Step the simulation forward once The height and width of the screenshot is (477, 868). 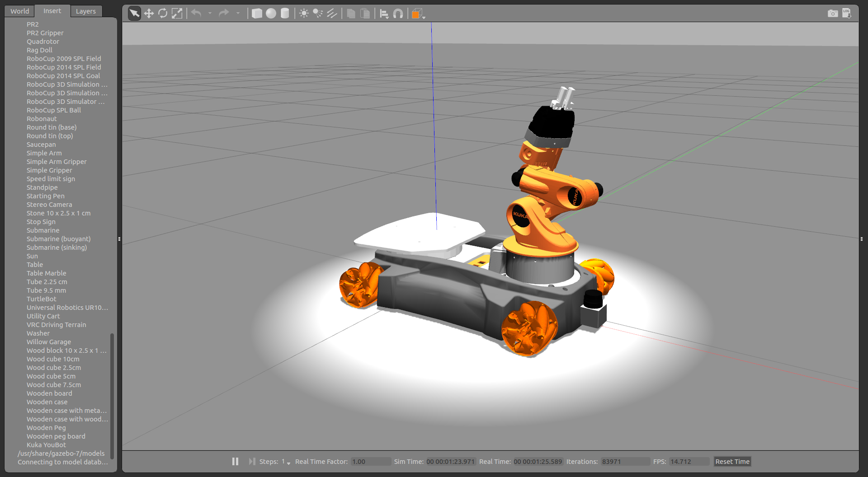coord(252,461)
